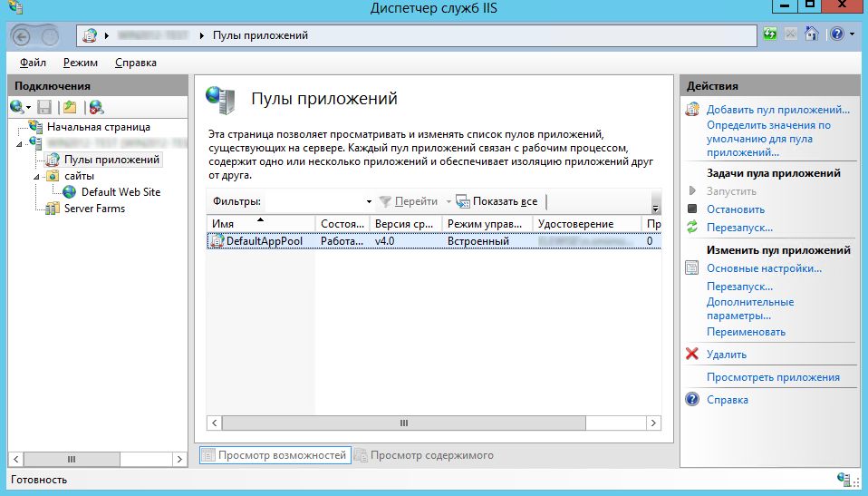Click the green recycle arrows icon
Screen dimensions: 868x496
click(692, 227)
